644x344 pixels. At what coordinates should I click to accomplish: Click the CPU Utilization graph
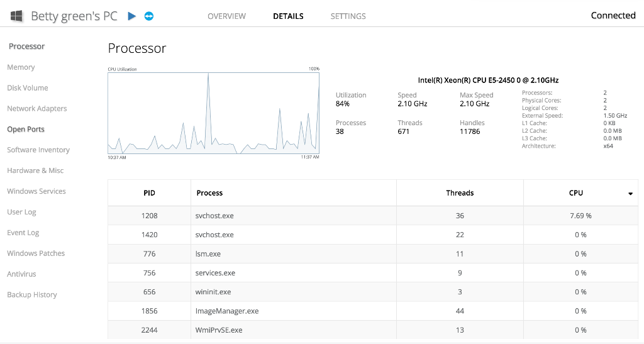point(213,113)
